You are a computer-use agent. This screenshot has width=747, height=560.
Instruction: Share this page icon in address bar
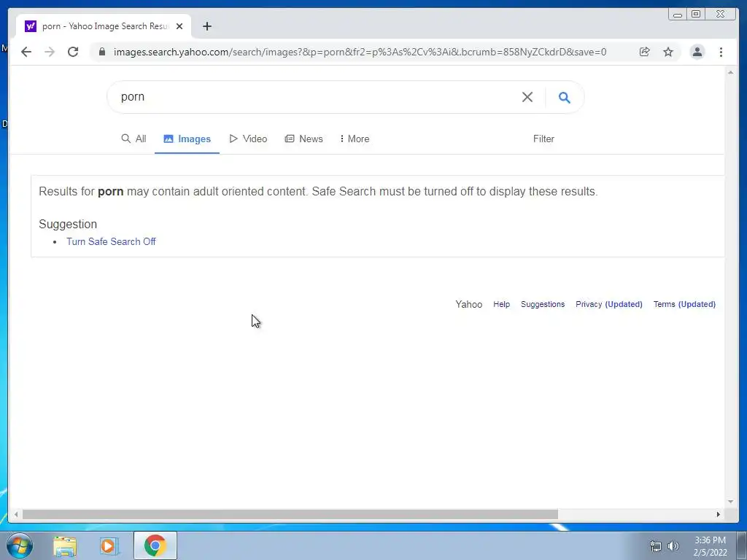[645, 52]
